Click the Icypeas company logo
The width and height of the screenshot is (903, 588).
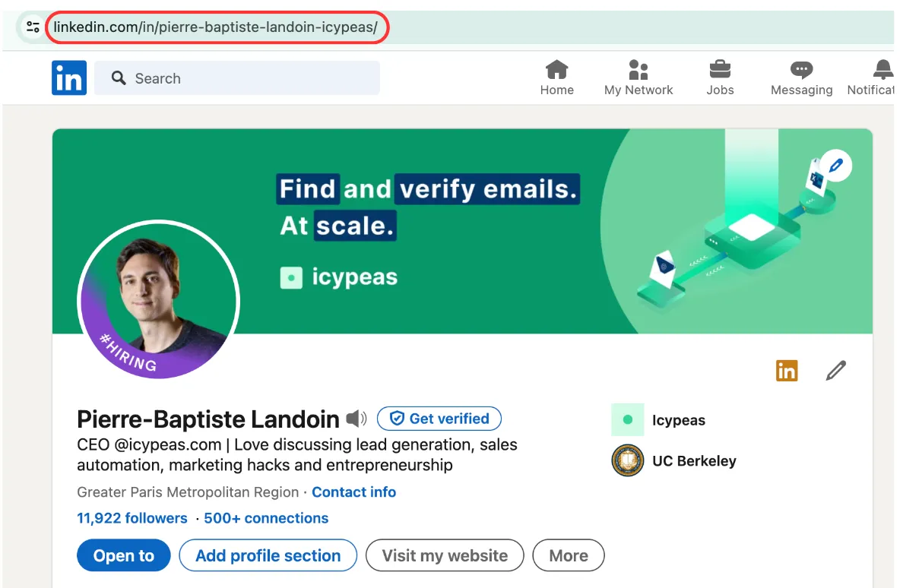tap(627, 420)
